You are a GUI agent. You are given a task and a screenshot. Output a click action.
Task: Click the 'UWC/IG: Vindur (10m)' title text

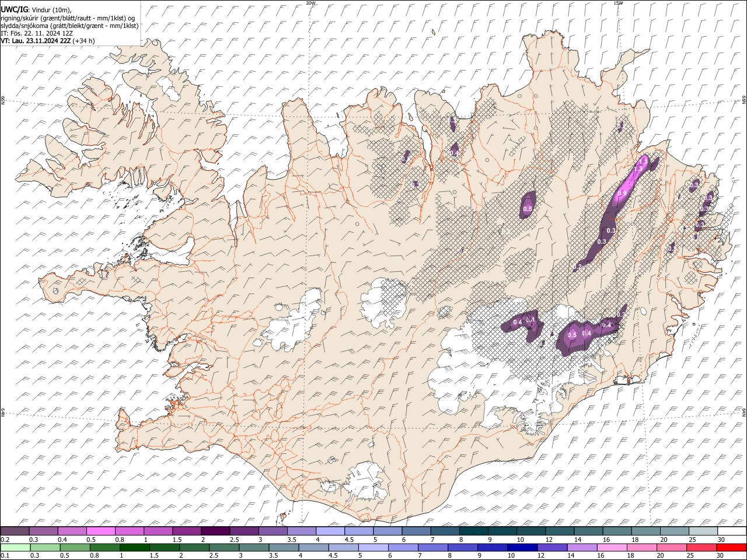[36, 10]
